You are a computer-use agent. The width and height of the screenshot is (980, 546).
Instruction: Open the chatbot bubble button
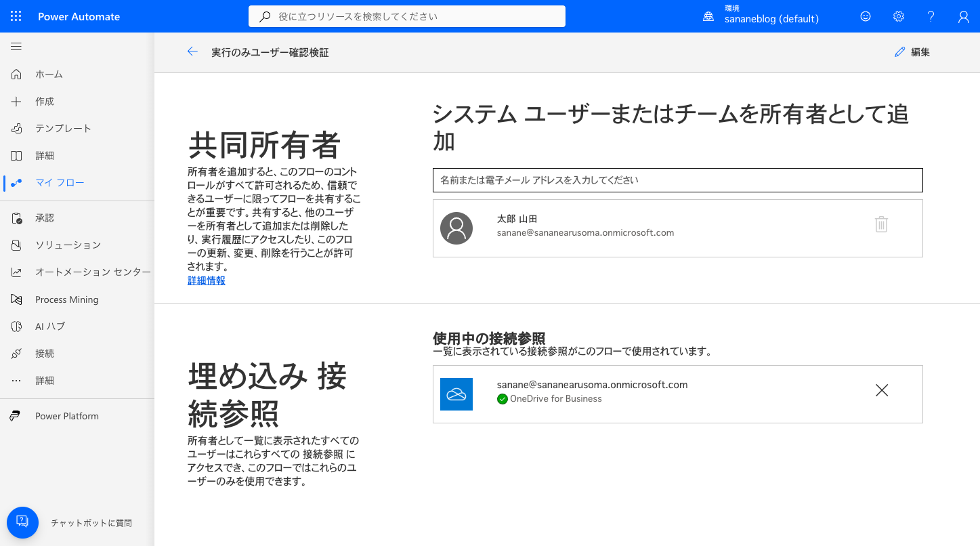click(22, 522)
